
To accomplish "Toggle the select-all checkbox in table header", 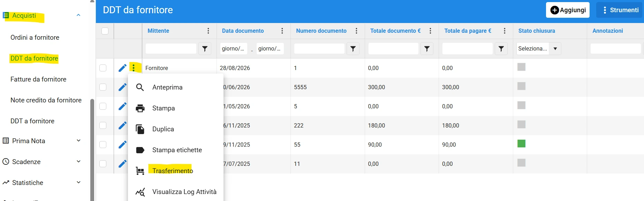I will (105, 31).
